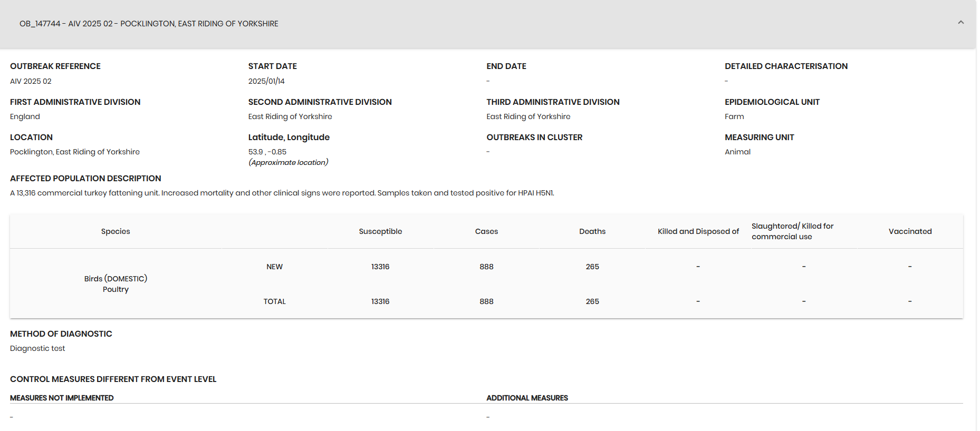Click the location Pocklington, East Riding of Yorkshire
Viewport: 980px width, 431px height.
(x=75, y=152)
